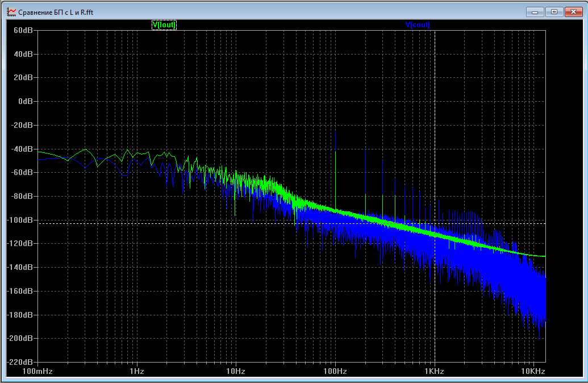
Task: Click the 1Hz frequency axis label
Action: click(137, 371)
